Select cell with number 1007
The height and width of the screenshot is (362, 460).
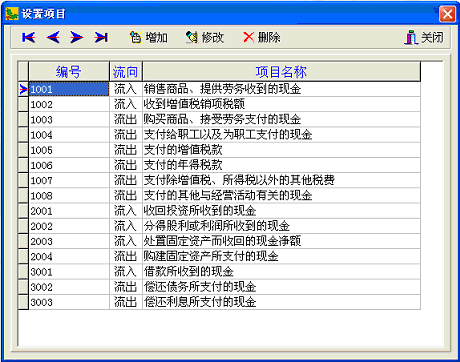[x=69, y=181]
